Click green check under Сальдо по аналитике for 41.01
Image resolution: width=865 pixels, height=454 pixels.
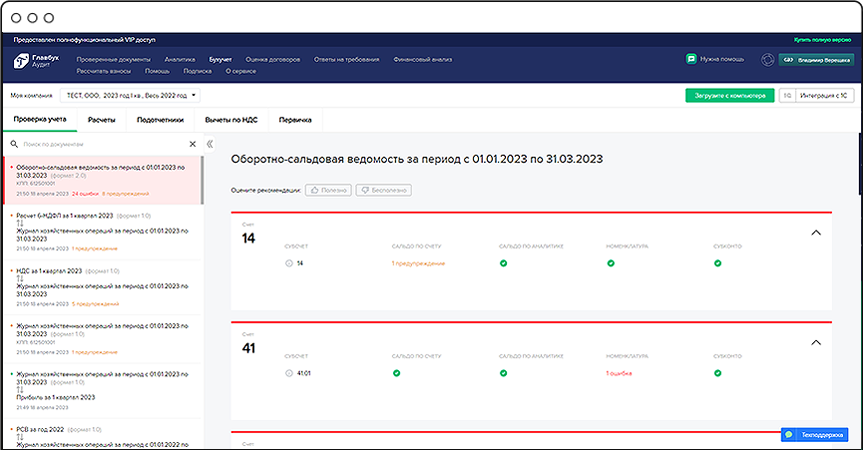coord(503,373)
